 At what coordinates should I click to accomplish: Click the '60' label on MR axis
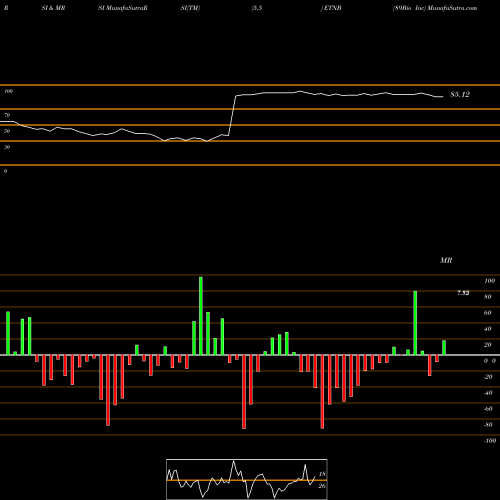488,313
